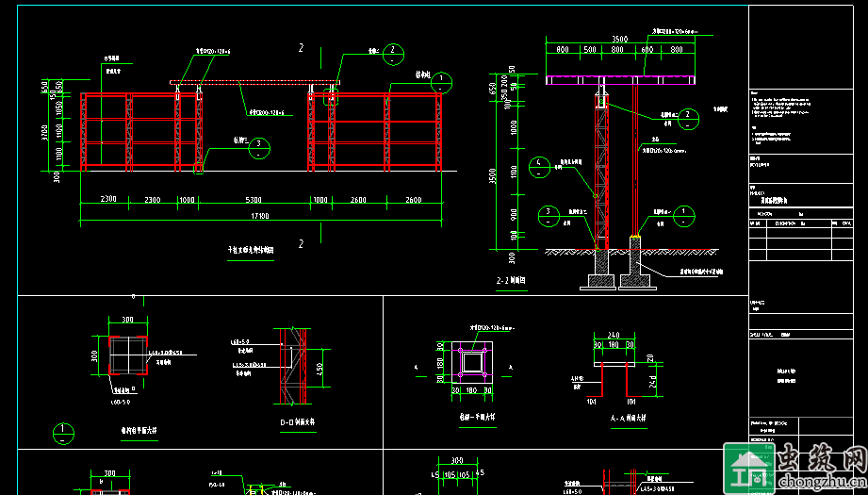Click the detail callout 3 bubble in elevation view
The height and width of the screenshot is (495, 868).
click(261, 147)
